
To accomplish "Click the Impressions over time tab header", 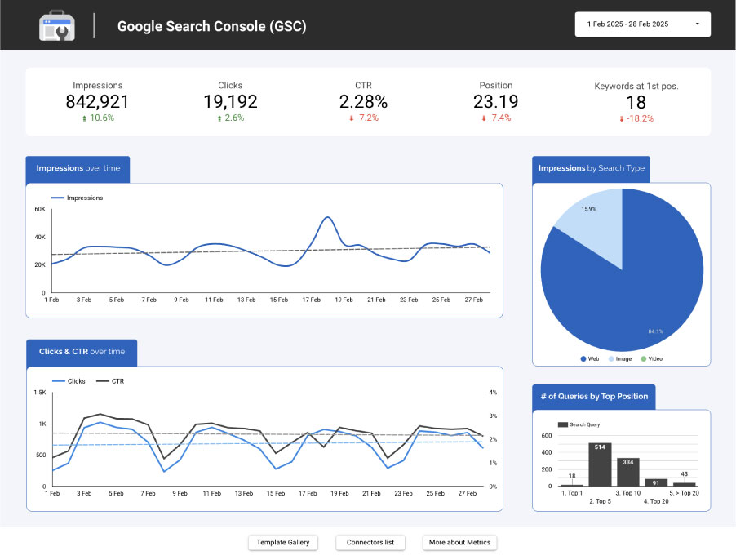I will pos(78,168).
